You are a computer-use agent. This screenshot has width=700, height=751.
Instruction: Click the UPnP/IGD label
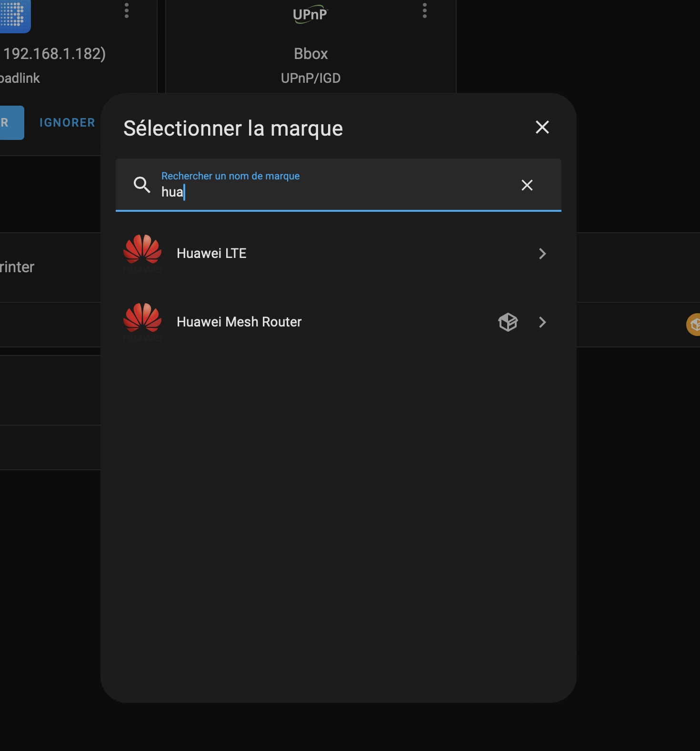point(310,78)
